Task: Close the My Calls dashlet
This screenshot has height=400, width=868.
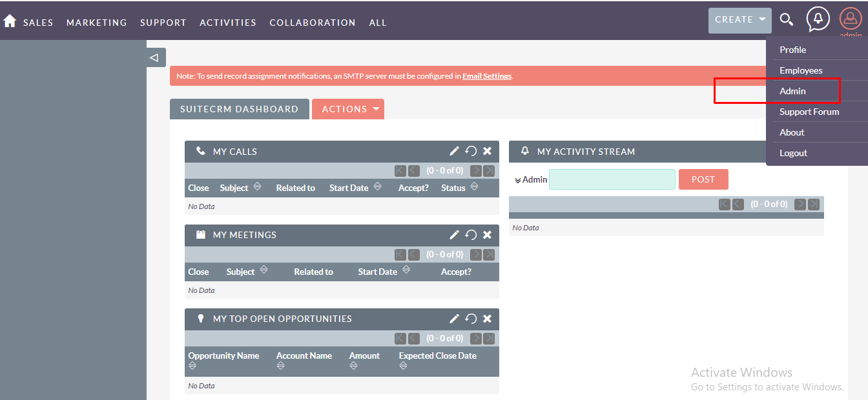Action: click(487, 151)
